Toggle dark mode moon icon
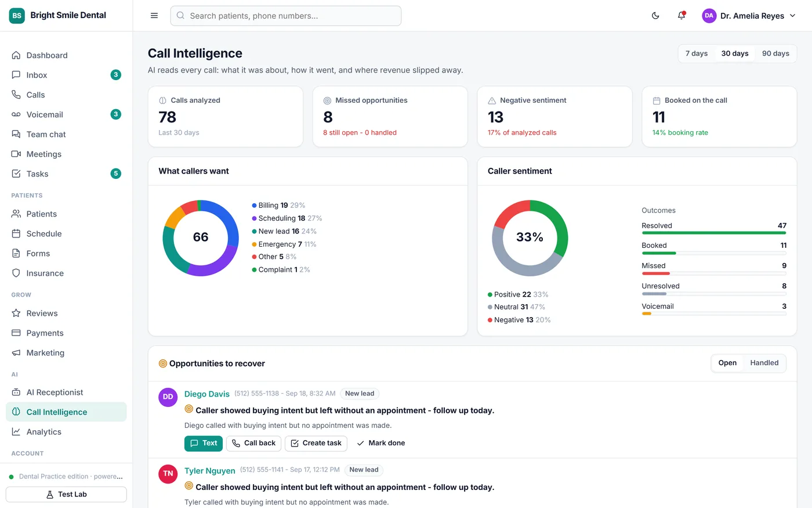 click(x=655, y=16)
